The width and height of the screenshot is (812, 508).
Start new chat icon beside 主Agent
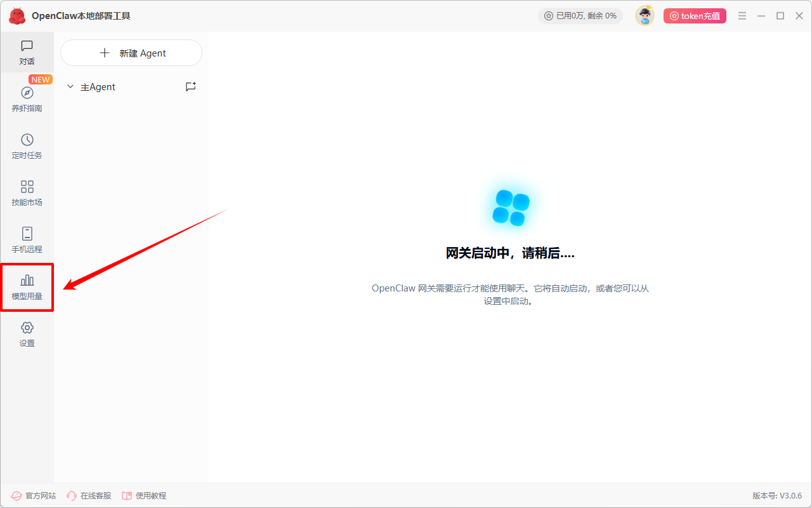pyautogui.click(x=190, y=87)
